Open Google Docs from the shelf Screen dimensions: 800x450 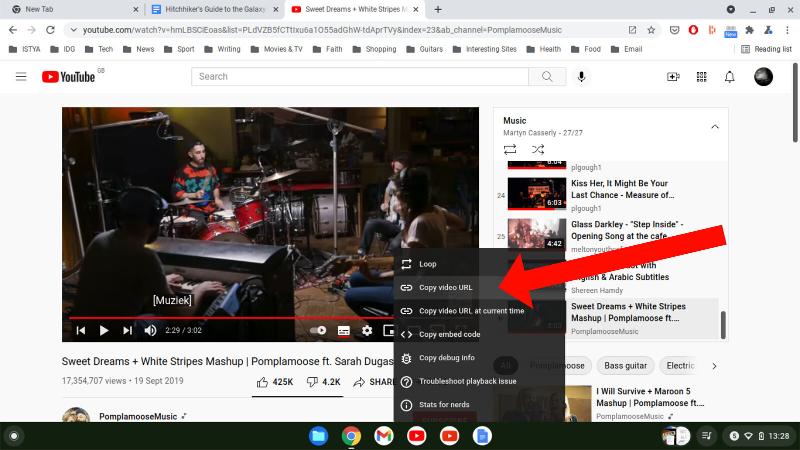[482, 436]
